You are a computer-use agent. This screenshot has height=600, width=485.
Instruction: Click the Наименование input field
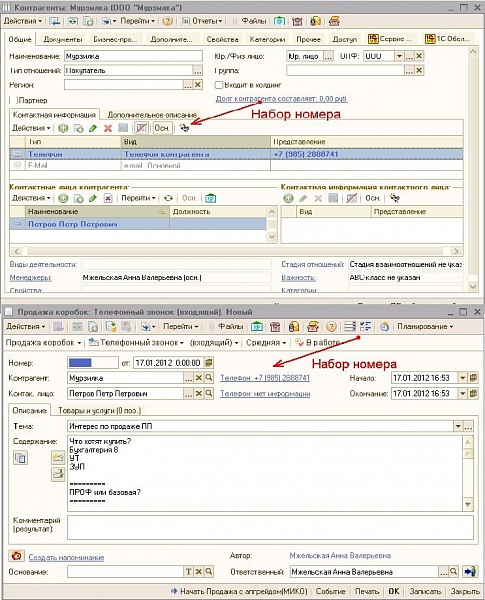tap(133, 56)
